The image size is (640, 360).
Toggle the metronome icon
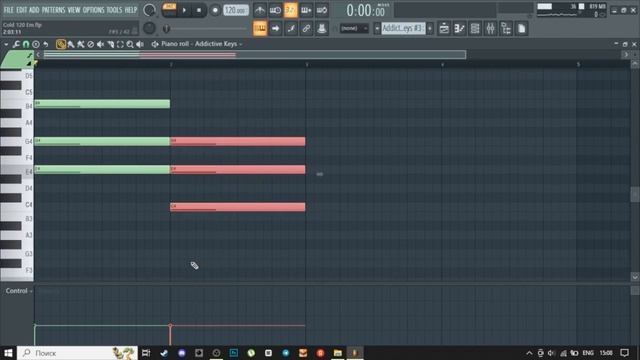[x=260, y=10]
